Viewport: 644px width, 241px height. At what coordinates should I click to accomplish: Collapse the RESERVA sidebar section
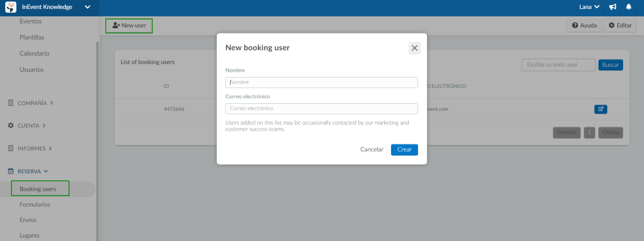coord(28,171)
